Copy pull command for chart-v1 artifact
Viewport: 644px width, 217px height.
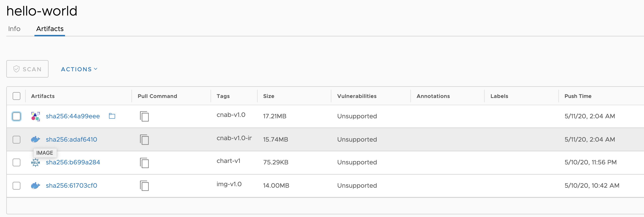pyautogui.click(x=144, y=163)
